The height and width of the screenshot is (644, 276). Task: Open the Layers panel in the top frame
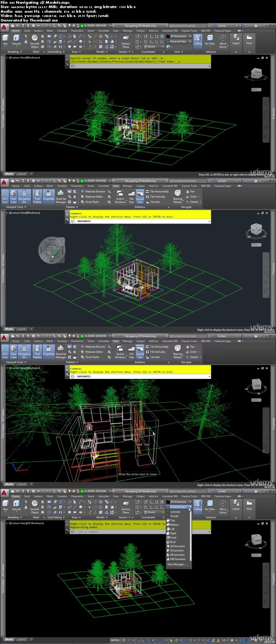(x=236, y=40)
